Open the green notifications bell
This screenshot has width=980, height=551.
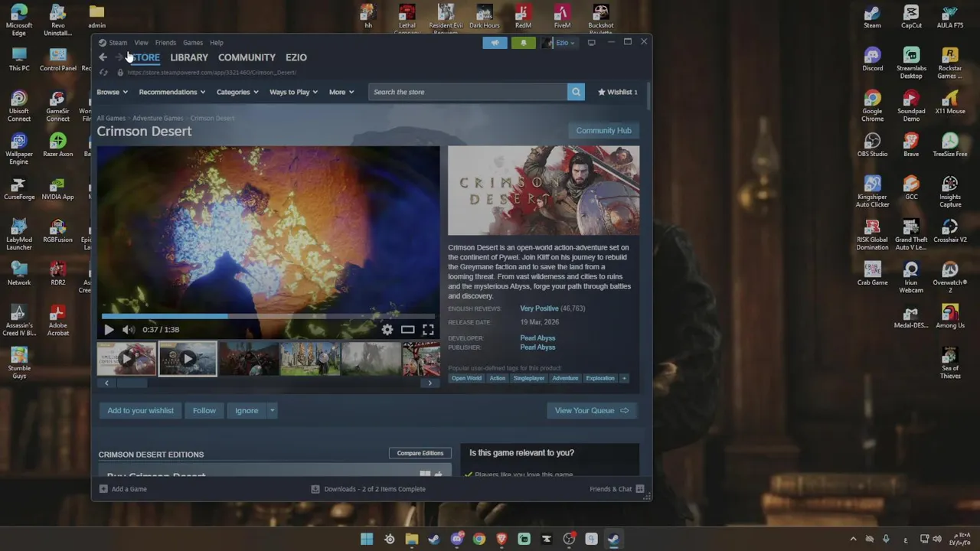coord(524,43)
